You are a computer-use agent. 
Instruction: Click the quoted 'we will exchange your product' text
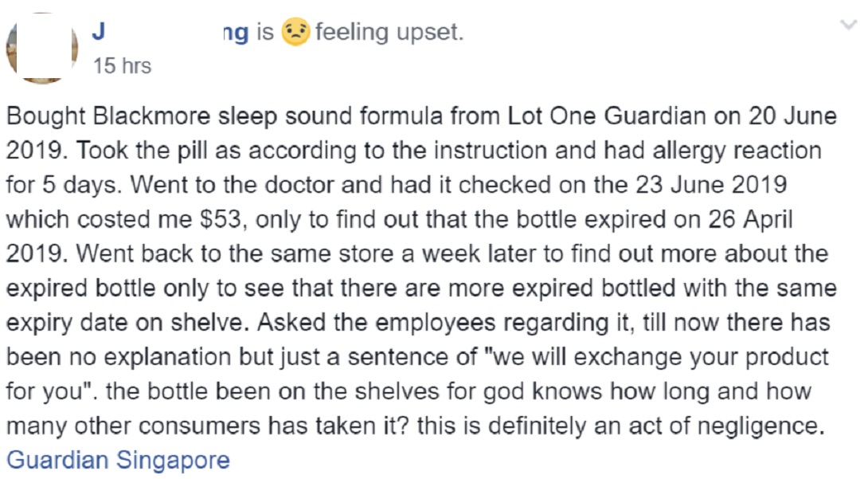(x=656, y=357)
